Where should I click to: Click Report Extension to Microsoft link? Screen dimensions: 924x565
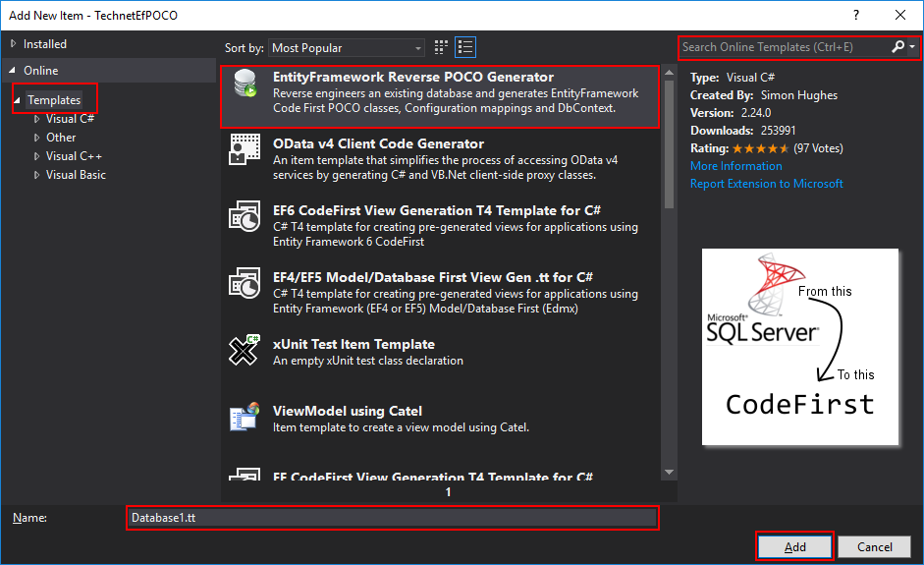[x=766, y=184]
